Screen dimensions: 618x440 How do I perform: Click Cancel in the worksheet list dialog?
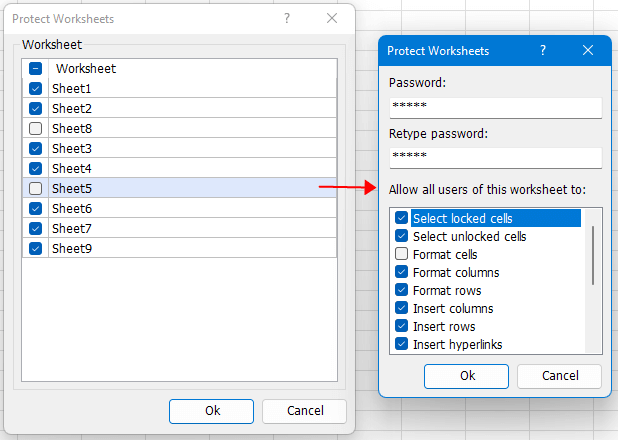click(305, 411)
